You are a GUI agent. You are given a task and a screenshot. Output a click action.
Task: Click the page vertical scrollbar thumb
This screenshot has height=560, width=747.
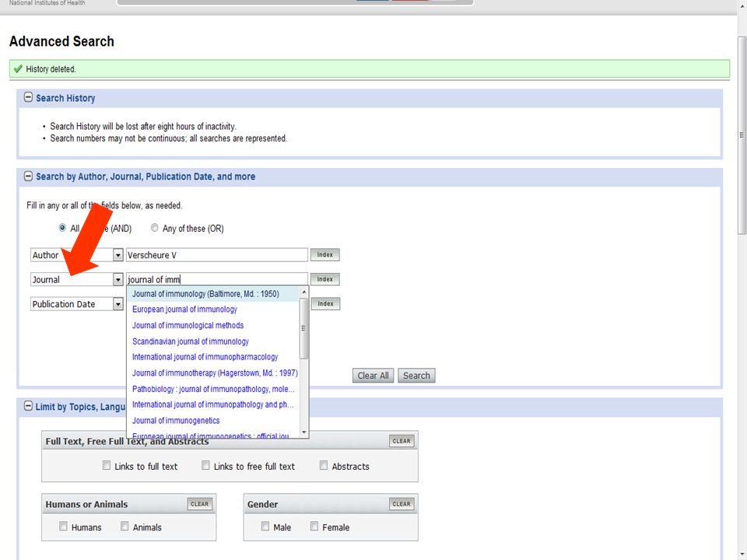tap(742, 135)
